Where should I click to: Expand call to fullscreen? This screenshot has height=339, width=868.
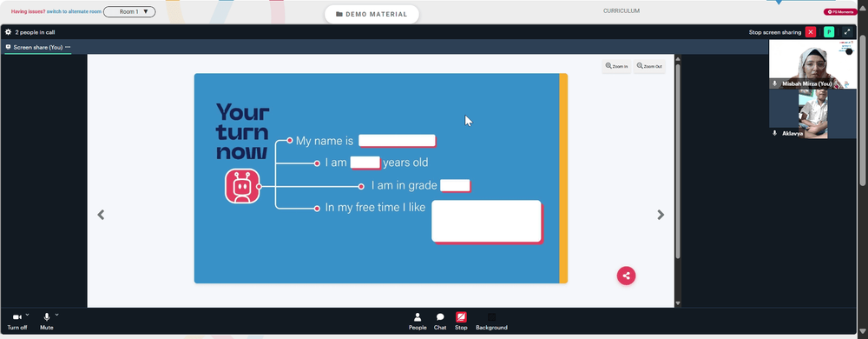tap(847, 32)
